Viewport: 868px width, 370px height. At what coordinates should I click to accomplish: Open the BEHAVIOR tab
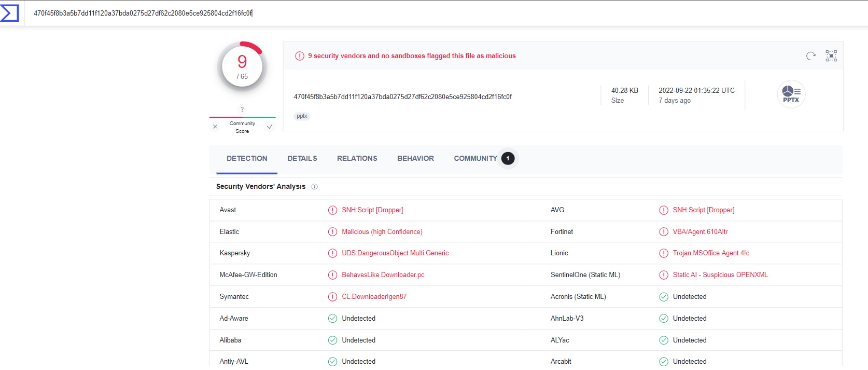click(x=415, y=159)
